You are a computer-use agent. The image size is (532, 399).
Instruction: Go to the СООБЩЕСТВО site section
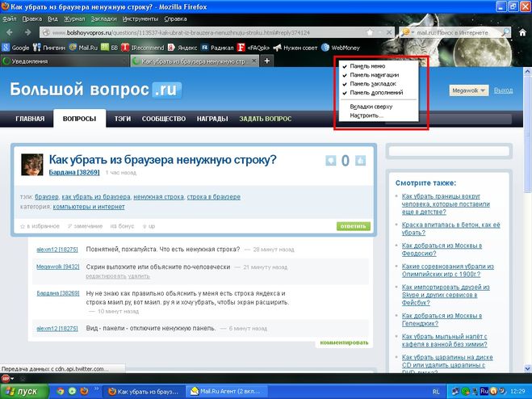(164, 119)
